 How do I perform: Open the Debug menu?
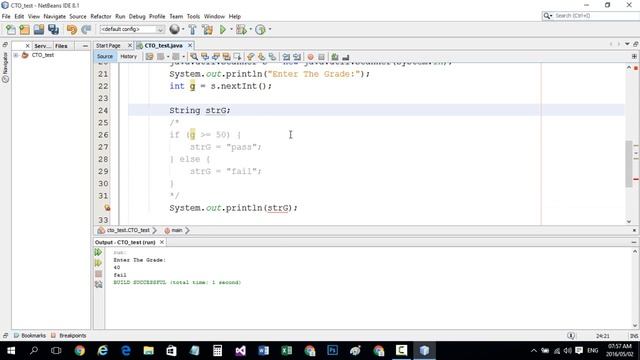(x=137, y=16)
